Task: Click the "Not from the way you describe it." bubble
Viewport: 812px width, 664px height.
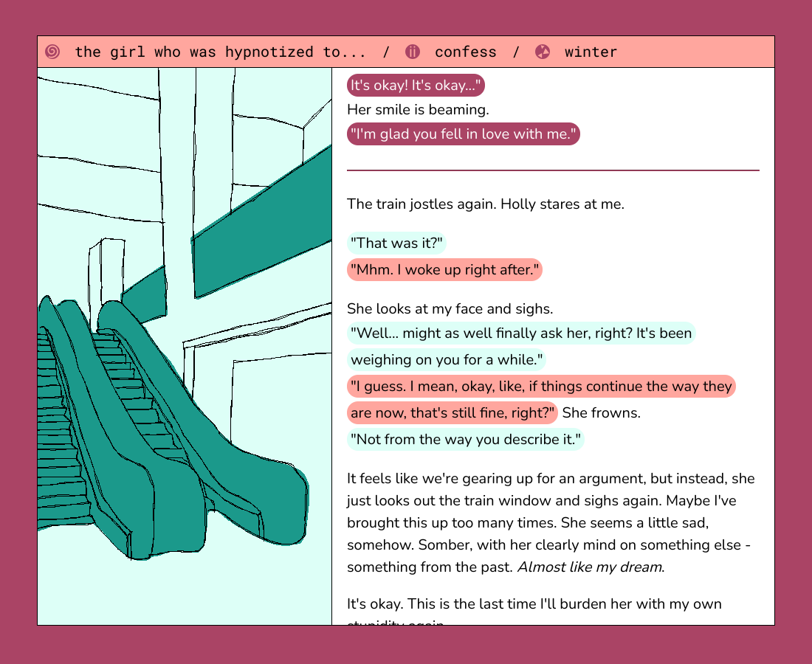Action: [x=466, y=440]
